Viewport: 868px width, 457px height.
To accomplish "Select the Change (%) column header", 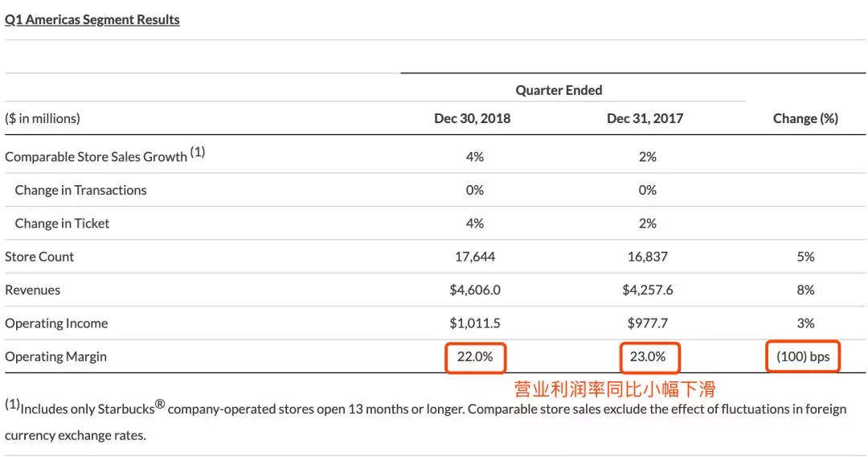I will click(805, 118).
